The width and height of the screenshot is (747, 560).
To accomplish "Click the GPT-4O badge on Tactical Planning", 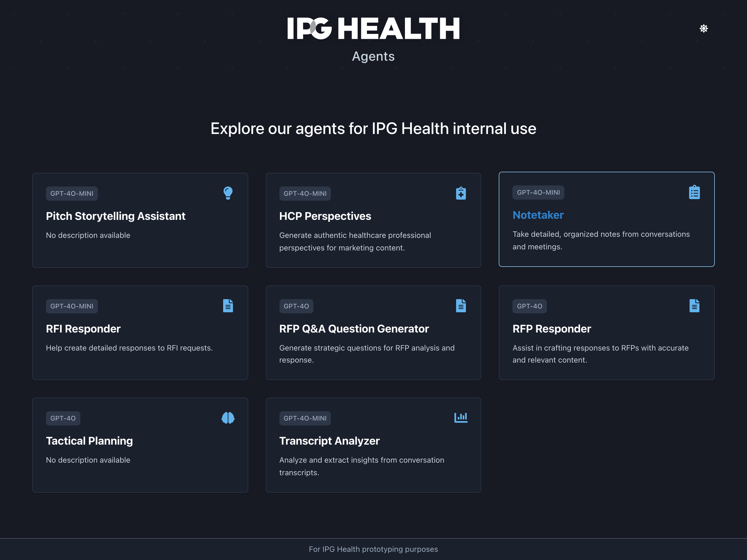I will (x=63, y=418).
